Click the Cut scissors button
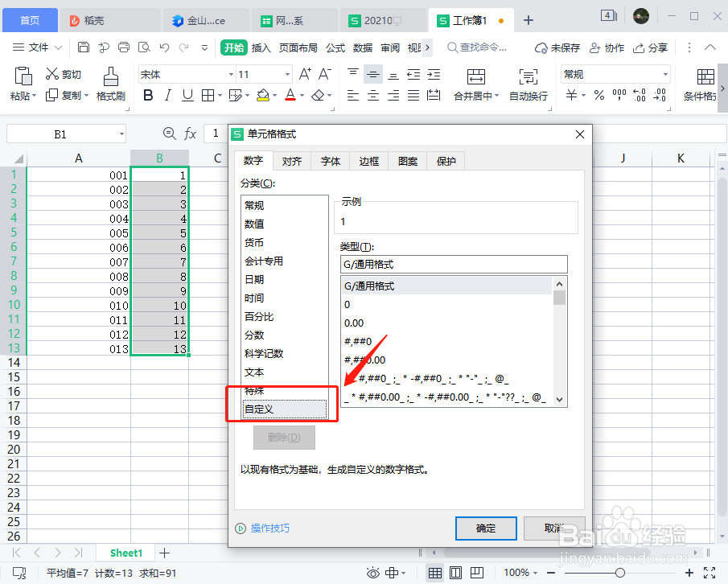Viewport: 728px width, 584px height. [x=64, y=74]
